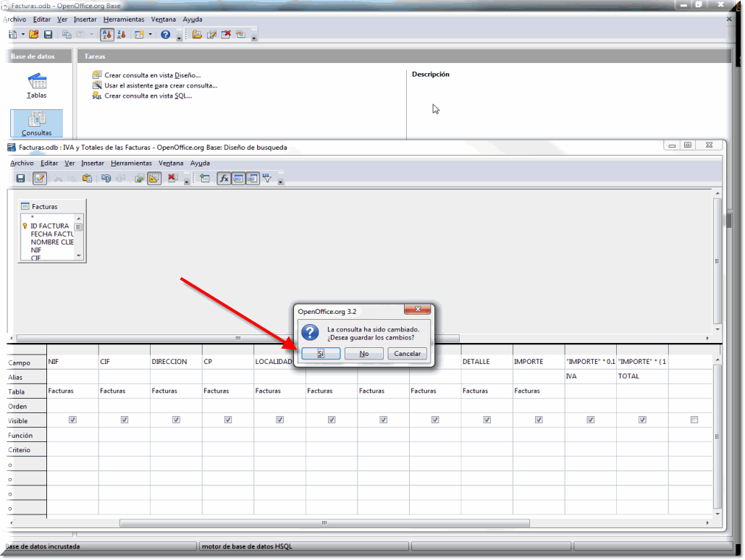Select Tablas in Base de datos panel
Image resolution: width=745 pixels, height=560 pixels.
pos(37,85)
